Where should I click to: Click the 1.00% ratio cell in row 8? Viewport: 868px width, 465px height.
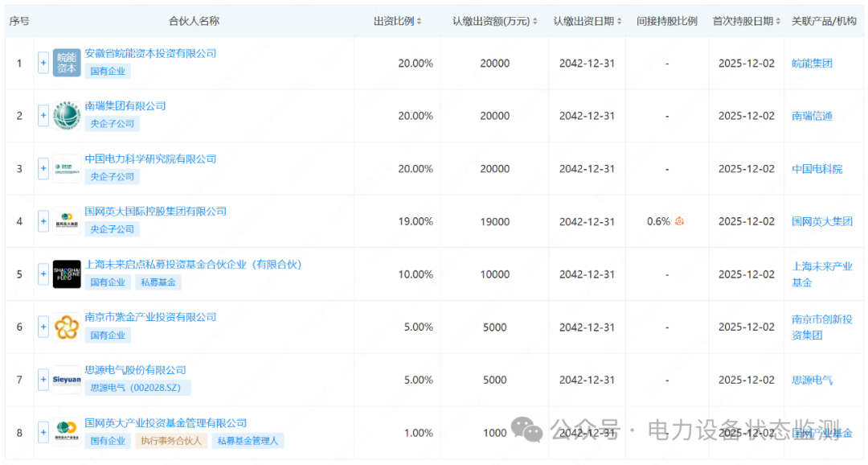point(419,433)
